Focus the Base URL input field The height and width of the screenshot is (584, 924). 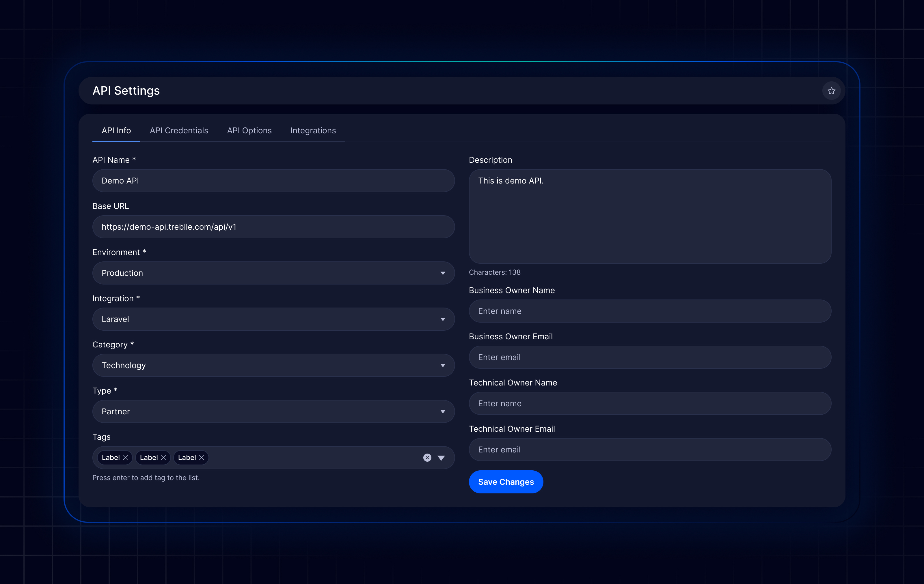pos(273,227)
